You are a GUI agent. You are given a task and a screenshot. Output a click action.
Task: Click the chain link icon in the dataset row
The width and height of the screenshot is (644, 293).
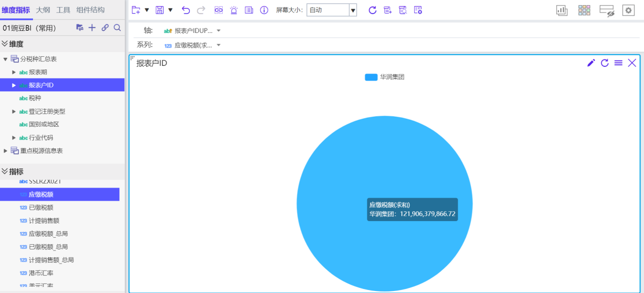pos(105,27)
